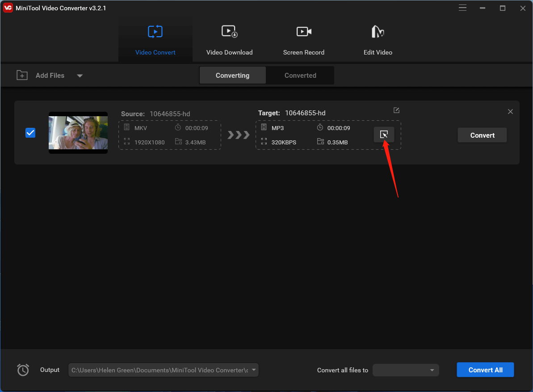Maximize the MiniTool window
This screenshot has height=392, width=533.
503,8
